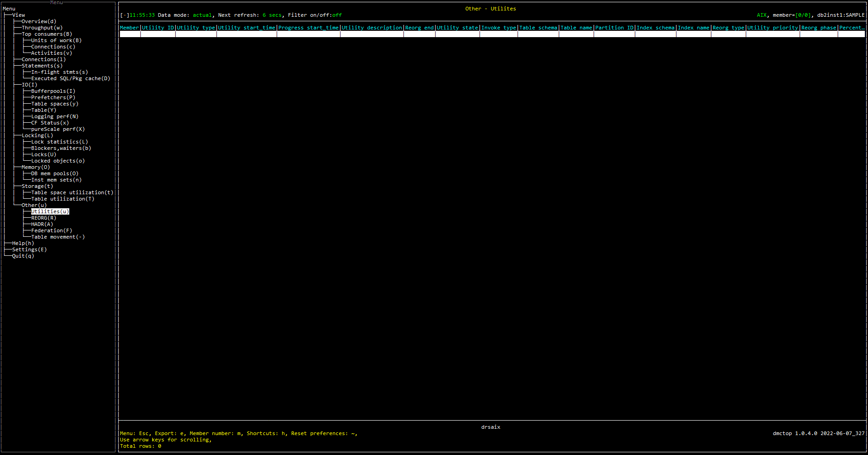Screen dimensions: 868x455
Task: Open the Settings(E) menu item
Action: [29, 249]
